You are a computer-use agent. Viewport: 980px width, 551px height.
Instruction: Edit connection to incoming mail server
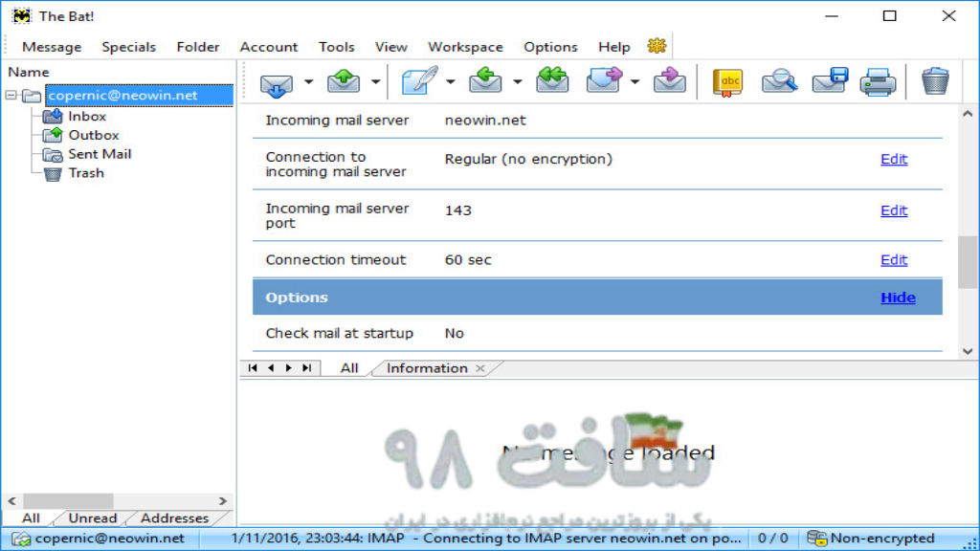tap(894, 160)
